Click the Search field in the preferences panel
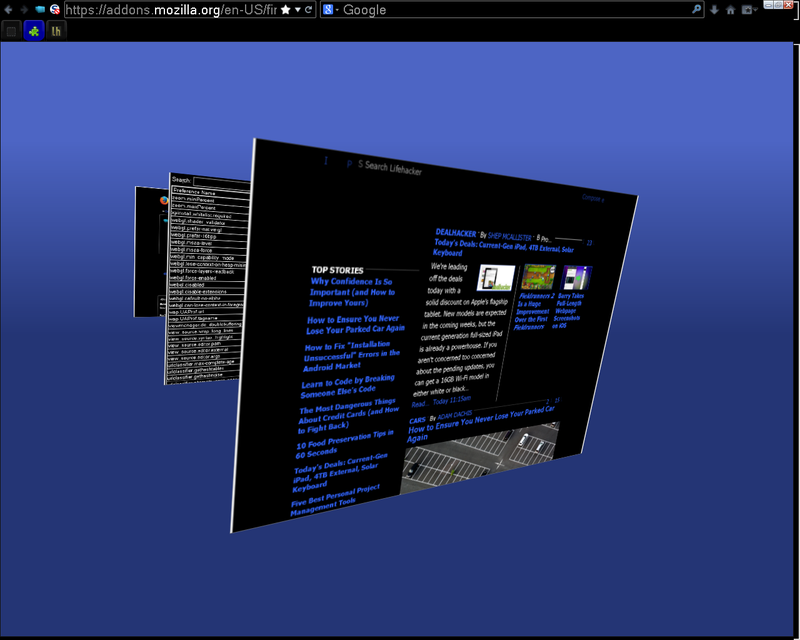 coord(221,183)
